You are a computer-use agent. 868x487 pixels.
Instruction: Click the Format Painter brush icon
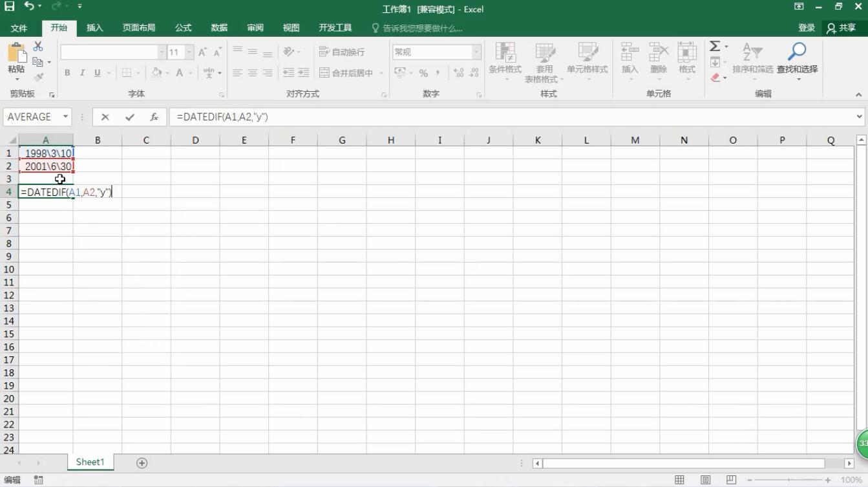click(38, 77)
